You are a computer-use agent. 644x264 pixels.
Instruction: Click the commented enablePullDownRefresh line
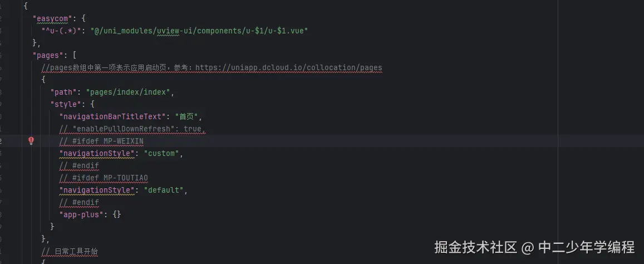(x=132, y=129)
